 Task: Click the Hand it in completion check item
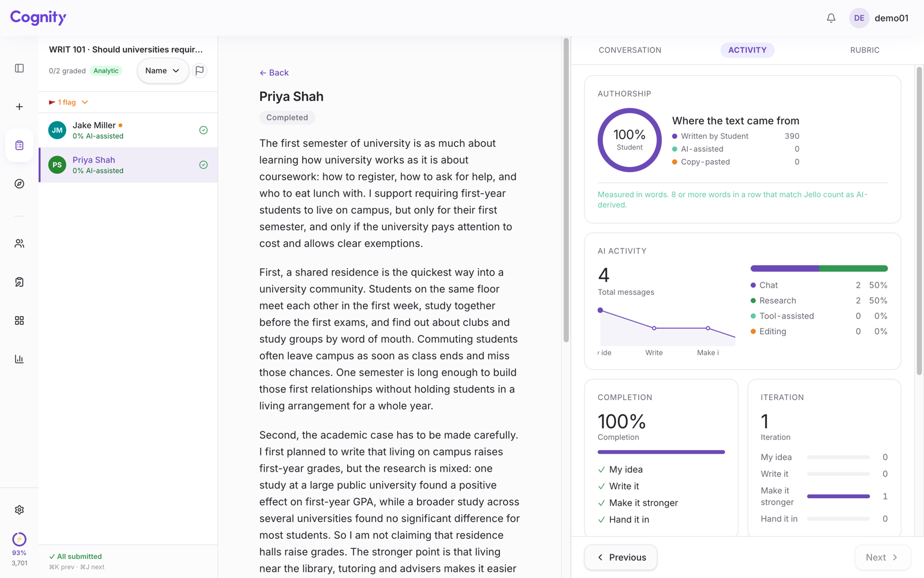[x=624, y=520]
